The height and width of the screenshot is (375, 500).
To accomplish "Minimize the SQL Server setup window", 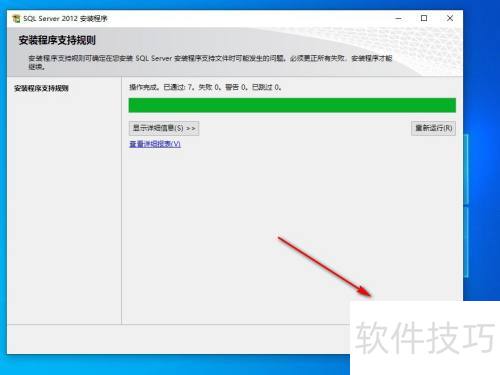I will [398, 18].
